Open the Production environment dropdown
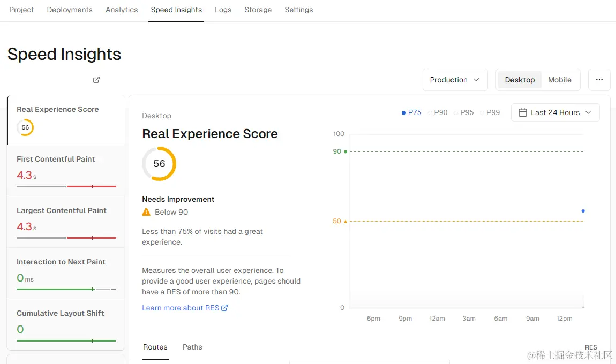 tap(455, 80)
